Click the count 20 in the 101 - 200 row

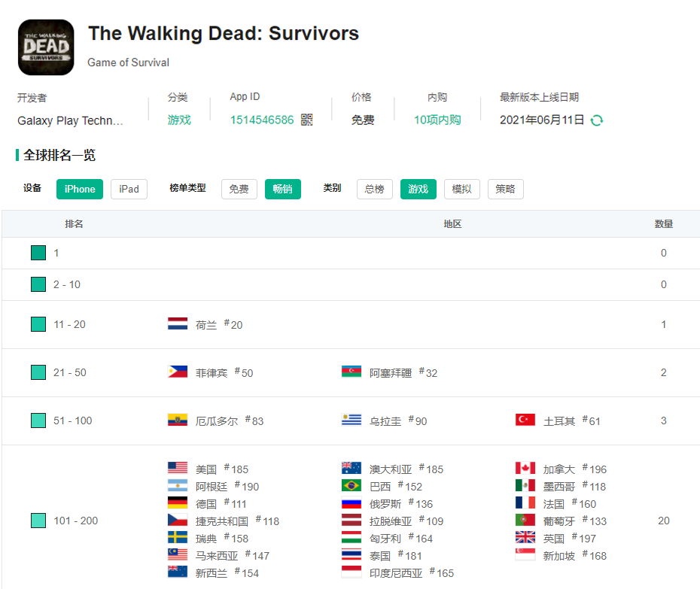click(664, 521)
